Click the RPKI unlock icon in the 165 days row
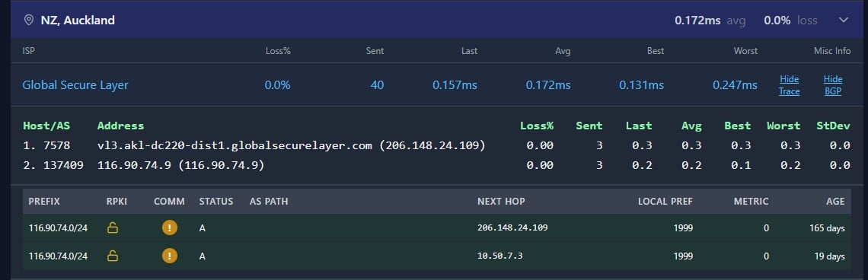868x280 pixels. pyautogui.click(x=113, y=228)
